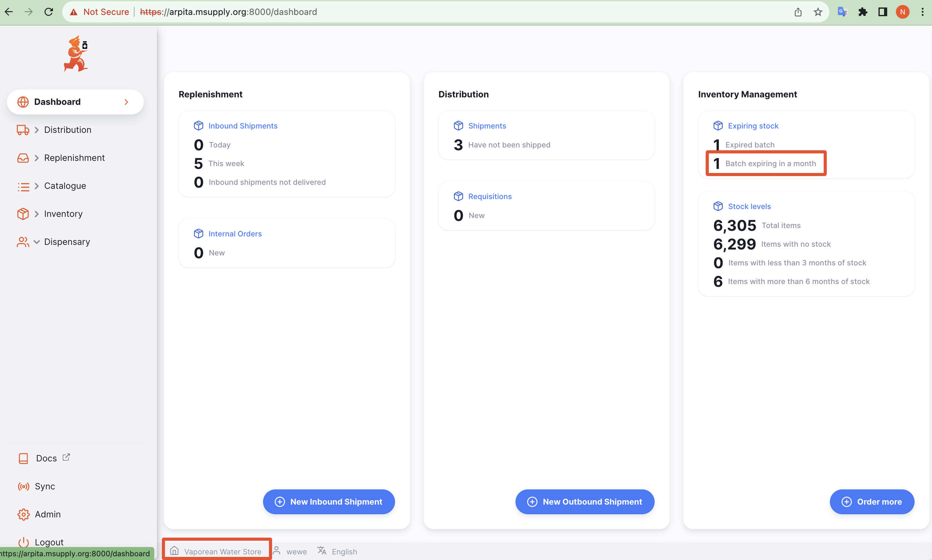Expand the Dispensary section chevron
Image resolution: width=932 pixels, height=560 pixels.
pos(36,242)
